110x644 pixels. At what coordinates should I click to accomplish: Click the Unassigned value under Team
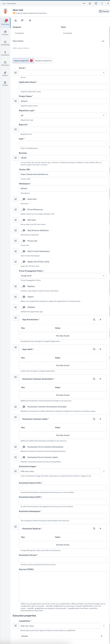[x=68, y=33]
